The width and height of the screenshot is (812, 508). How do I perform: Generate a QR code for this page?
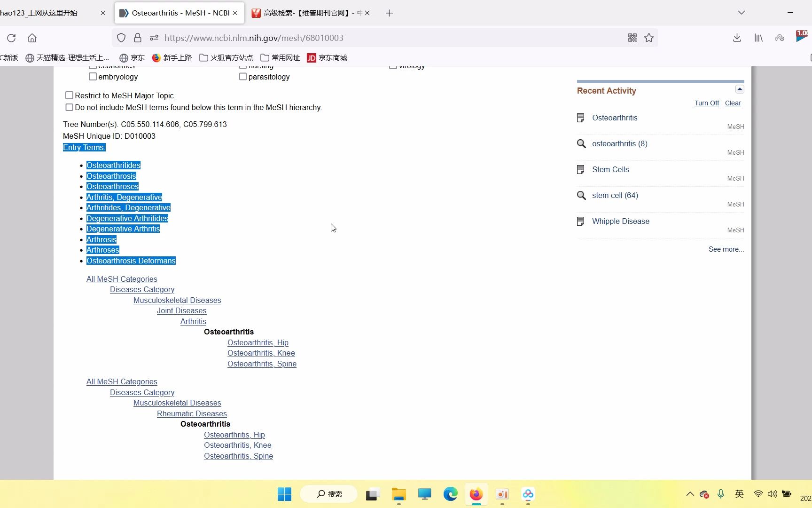click(632, 38)
